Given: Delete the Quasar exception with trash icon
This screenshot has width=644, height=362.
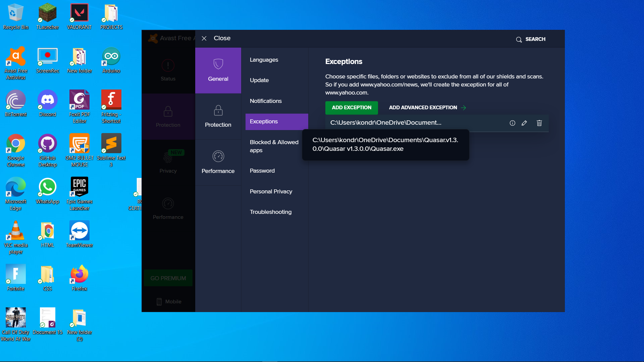Looking at the screenshot, I should (539, 123).
